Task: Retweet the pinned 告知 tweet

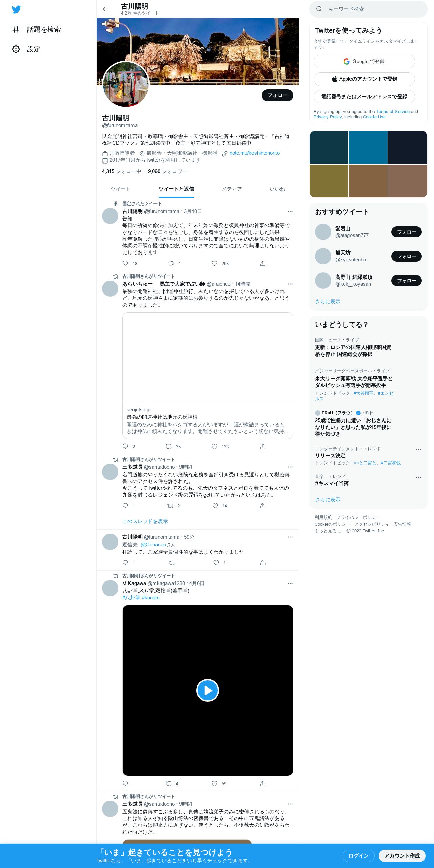Action: click(x=171, y=263)
